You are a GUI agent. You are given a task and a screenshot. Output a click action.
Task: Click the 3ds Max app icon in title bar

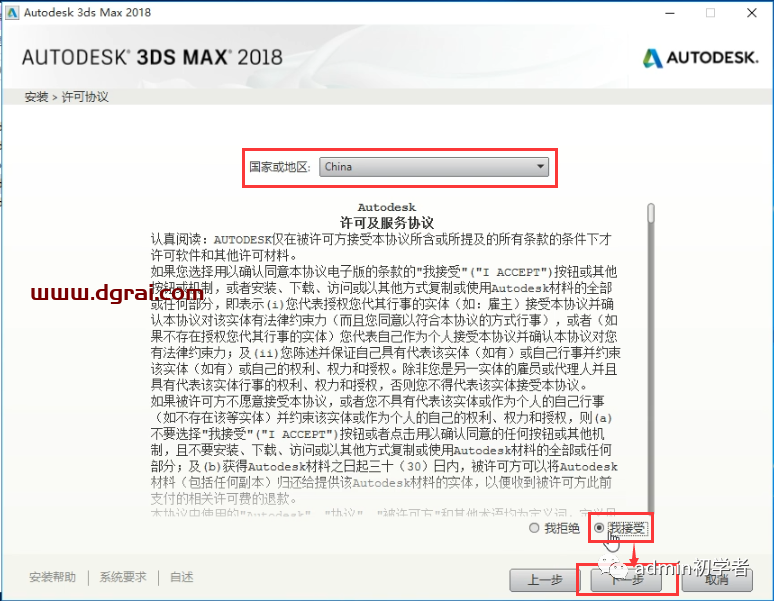pyautogui.click(x=12, y=13)
